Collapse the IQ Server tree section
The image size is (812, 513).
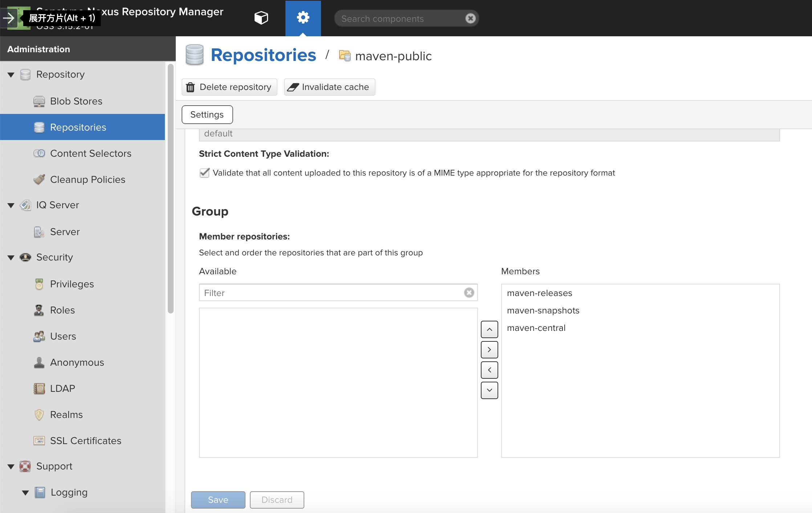[11, 205]
